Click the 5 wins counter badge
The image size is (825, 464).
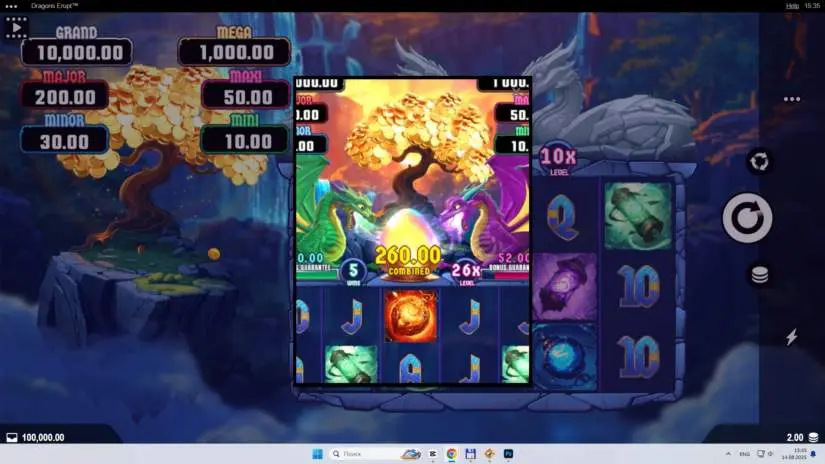pos(353,272)
